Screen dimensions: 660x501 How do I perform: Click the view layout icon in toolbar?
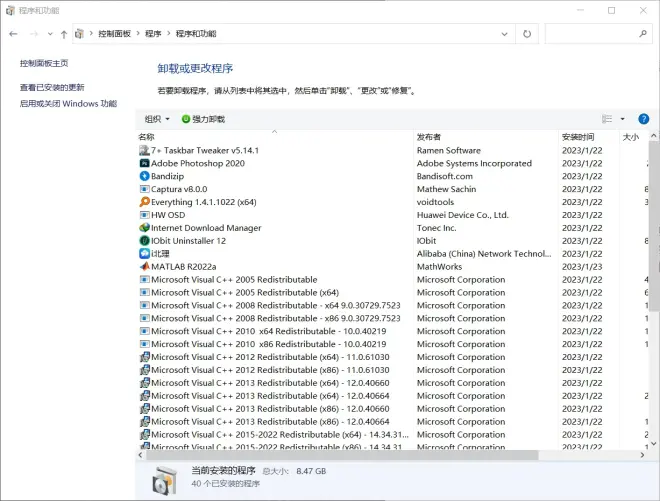(x=607, y=119)
